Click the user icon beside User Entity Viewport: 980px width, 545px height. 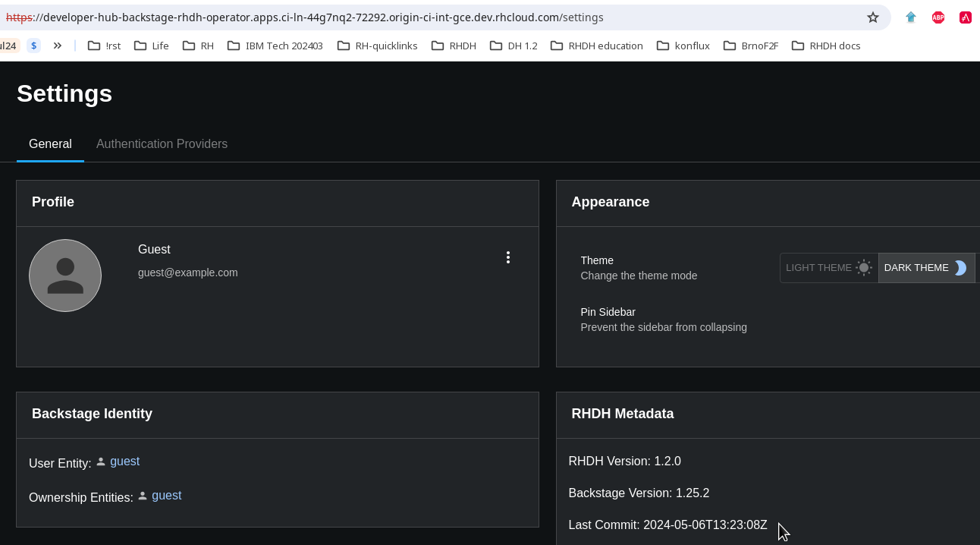pos(101,462)
